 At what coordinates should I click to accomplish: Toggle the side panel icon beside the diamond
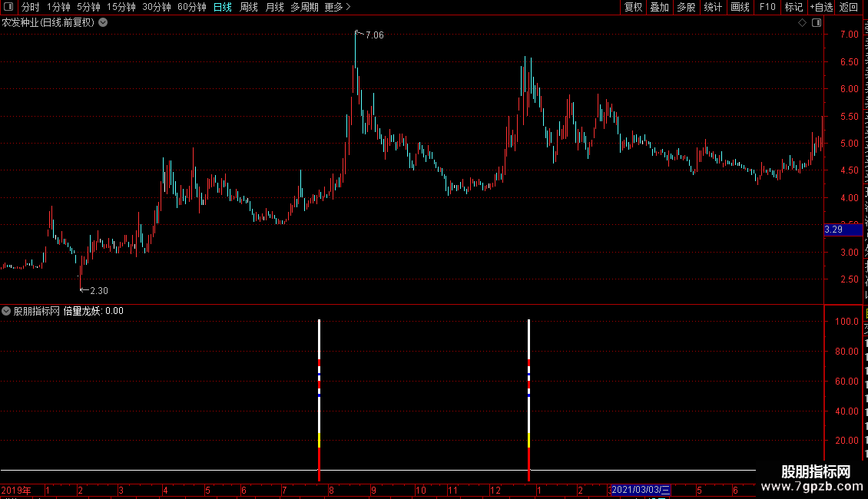click(x=817, y=23)
